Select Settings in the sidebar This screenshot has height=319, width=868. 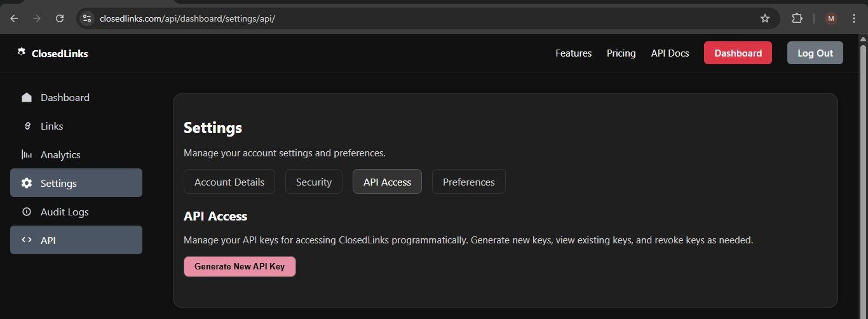pos(76,183)
